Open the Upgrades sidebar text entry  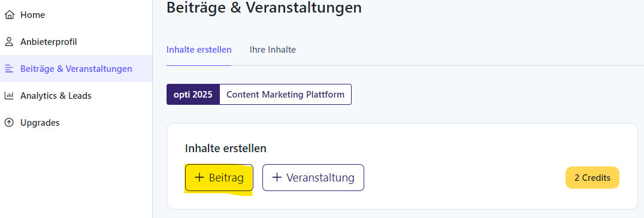point(40,123)
